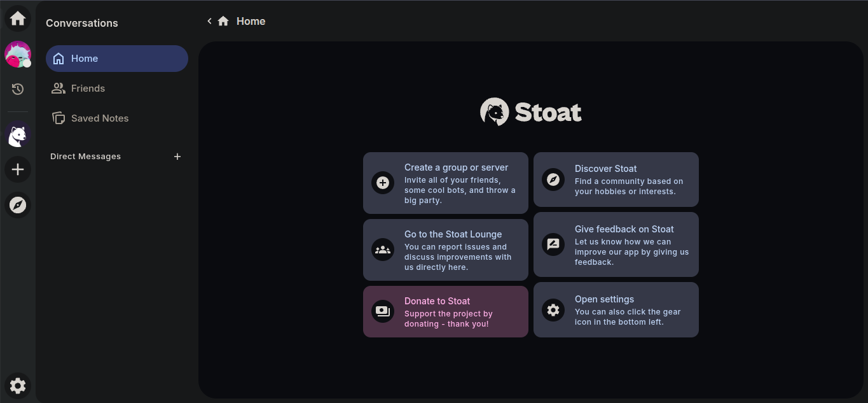The image size is (868, 403).
Task: Click Create a group or server card
Action: pos(445,183)
